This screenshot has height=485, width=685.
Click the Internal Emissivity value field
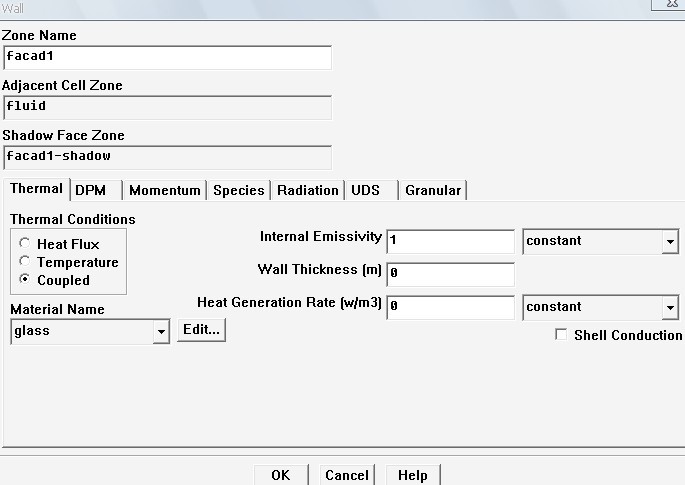point(450,241)
